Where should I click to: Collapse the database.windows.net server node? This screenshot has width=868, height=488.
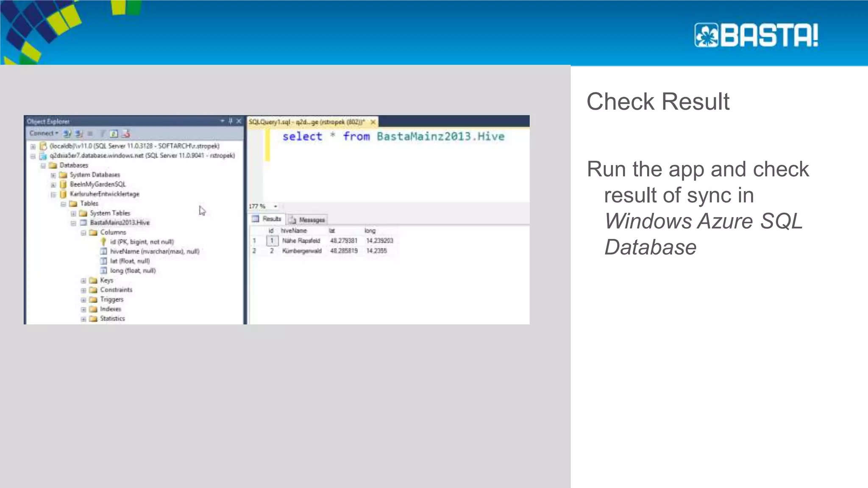point(33,156)
